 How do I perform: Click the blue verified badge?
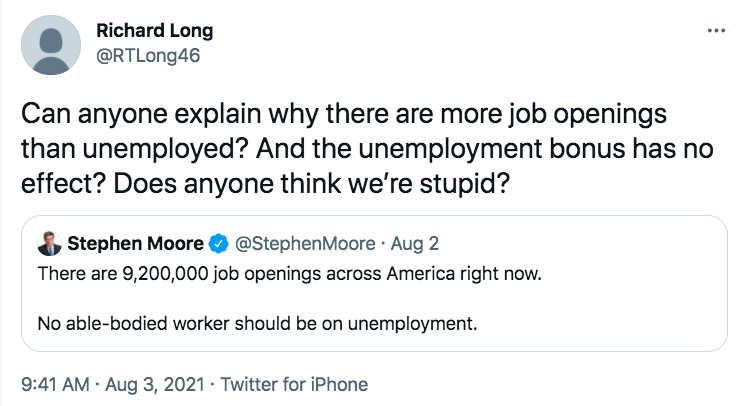point(219,243)
